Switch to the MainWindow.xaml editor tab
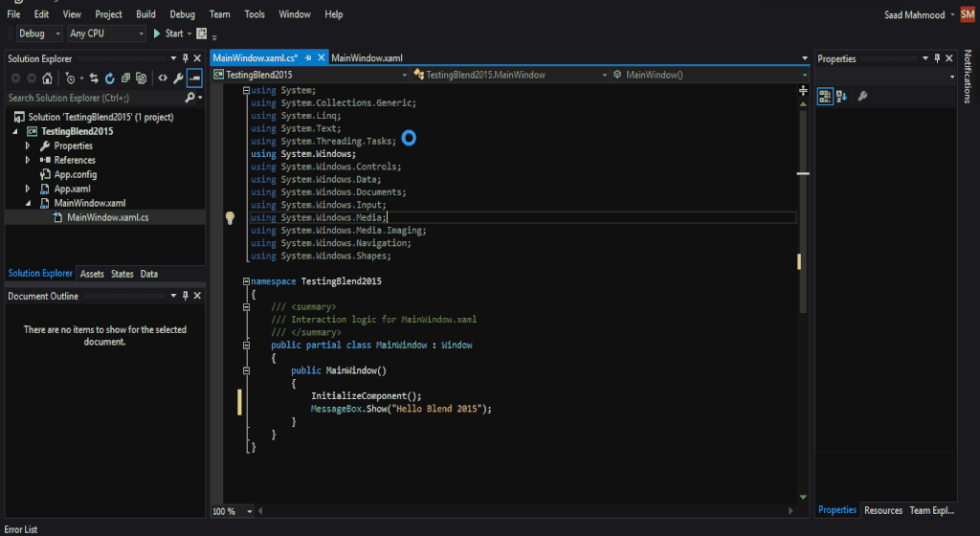 [367, 58]
